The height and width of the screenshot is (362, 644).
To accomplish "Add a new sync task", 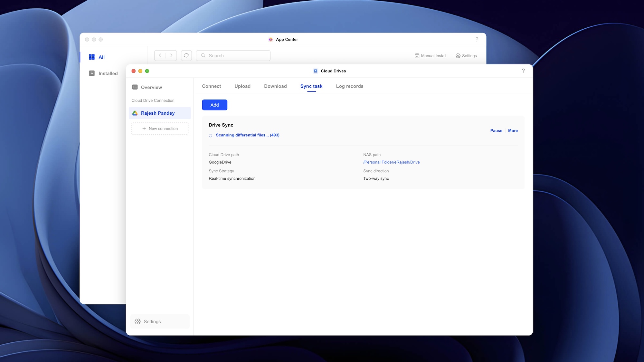I will [x=214, y=105].
